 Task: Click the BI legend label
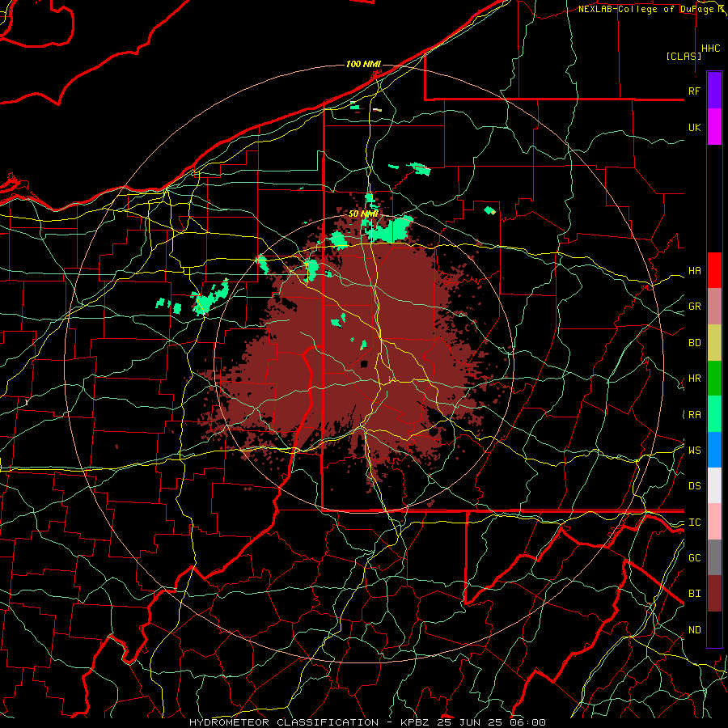coord(694,594)
